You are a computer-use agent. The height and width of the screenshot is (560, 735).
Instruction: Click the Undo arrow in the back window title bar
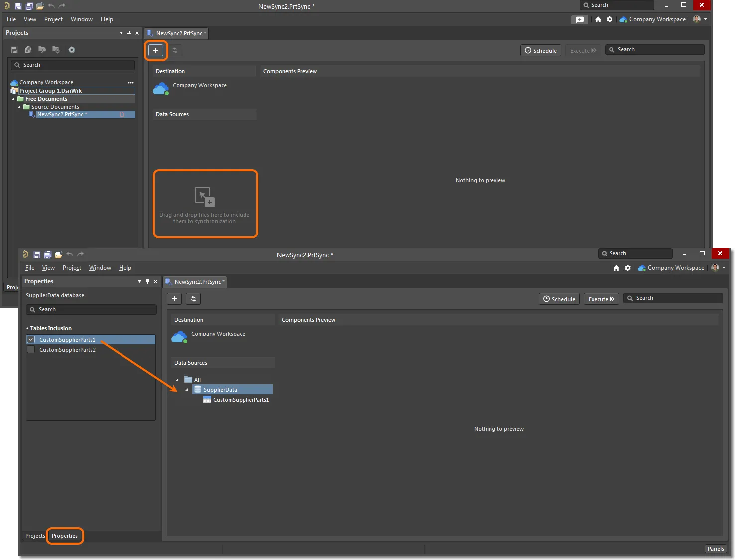(x=51, y=6)
